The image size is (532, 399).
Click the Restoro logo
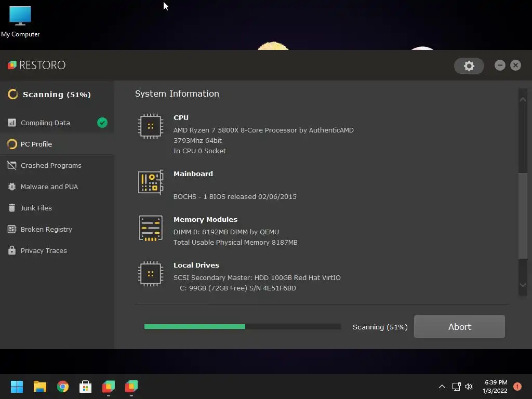(x=37, y=65)
